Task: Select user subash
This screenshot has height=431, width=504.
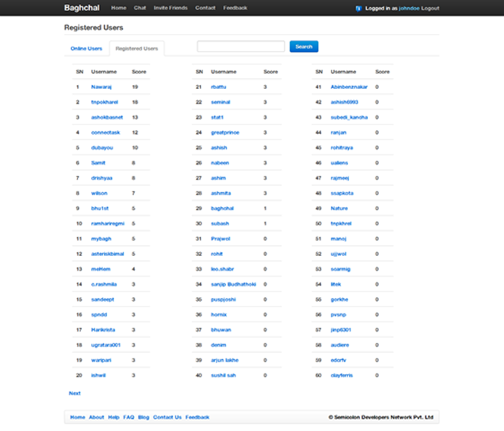Action: point(220,224)
